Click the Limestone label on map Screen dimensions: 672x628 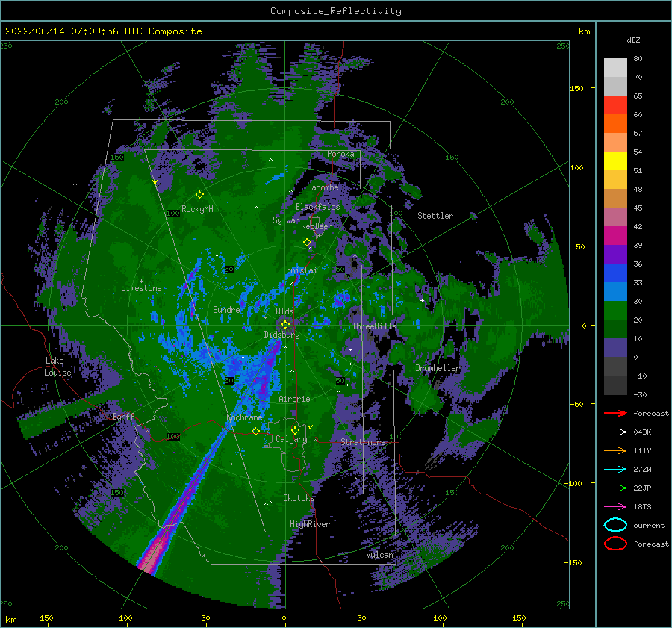(141, 288)
